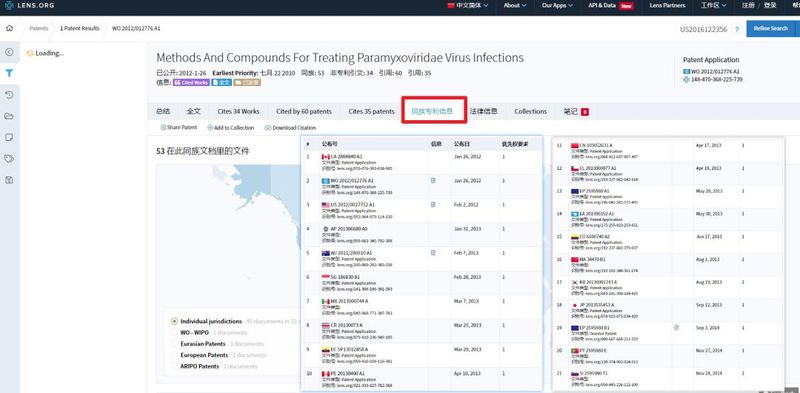Click 1 Patent Results breadcrumb
The width and height of the screenshot is (800, 393).
click(80, 29)
